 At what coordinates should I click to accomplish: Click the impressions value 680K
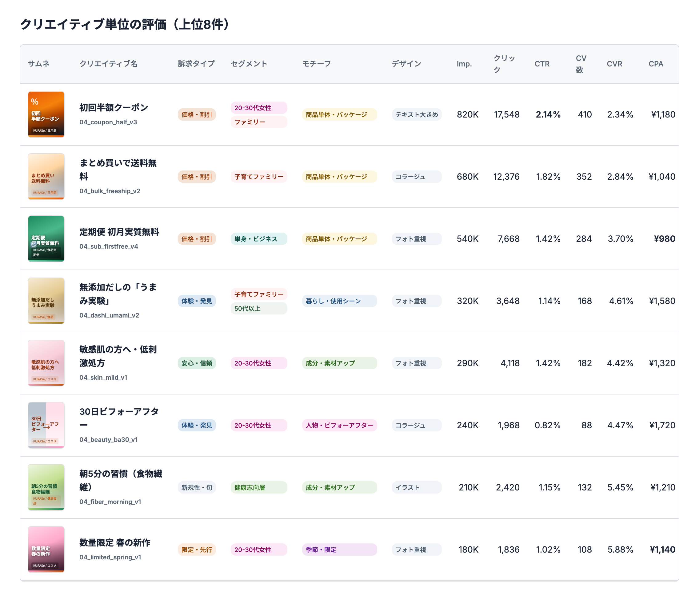click(467, 177)
